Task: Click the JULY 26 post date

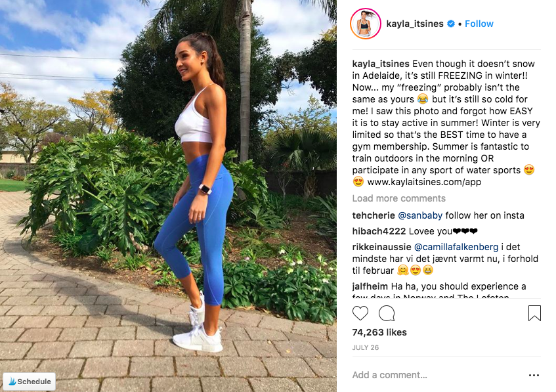Action: (x=365, y=347)
